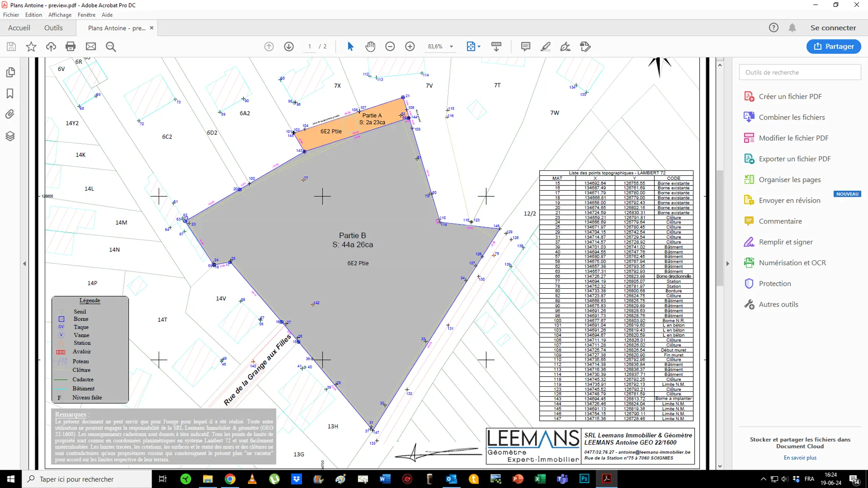Open the bookmarks panel icon
This screenshot has height=488, width=868.
coord(11,94)
